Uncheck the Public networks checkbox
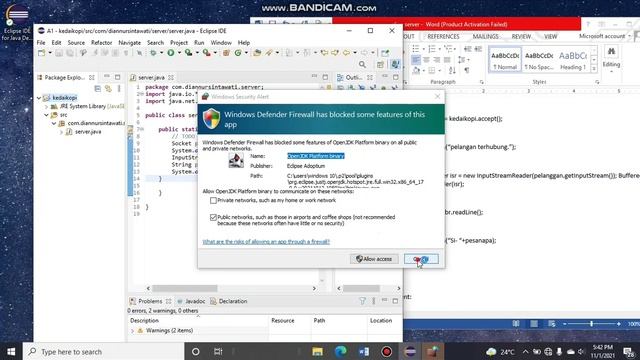640x360 pixels. pyautogui.click(x=213, y=217)
